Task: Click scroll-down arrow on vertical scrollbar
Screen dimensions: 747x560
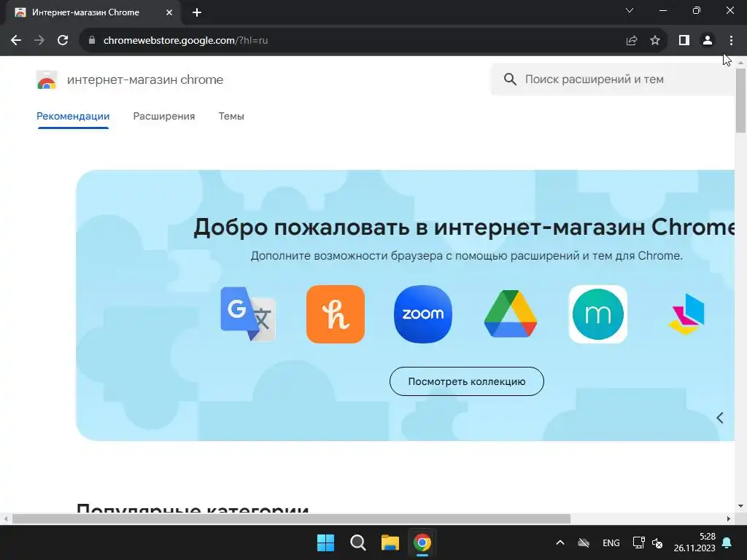Action: [741, 506]
